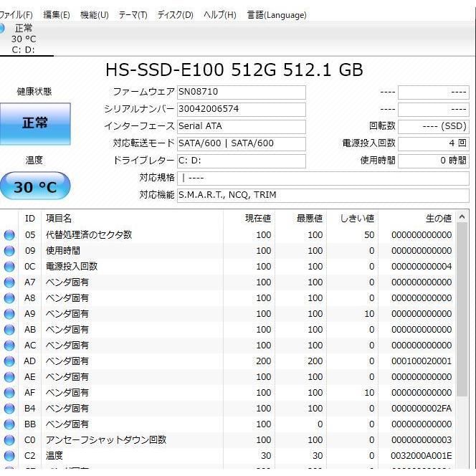The image size is (476, 476).
Task: Click the status icon for ID A7
Action: click(9, 282)
